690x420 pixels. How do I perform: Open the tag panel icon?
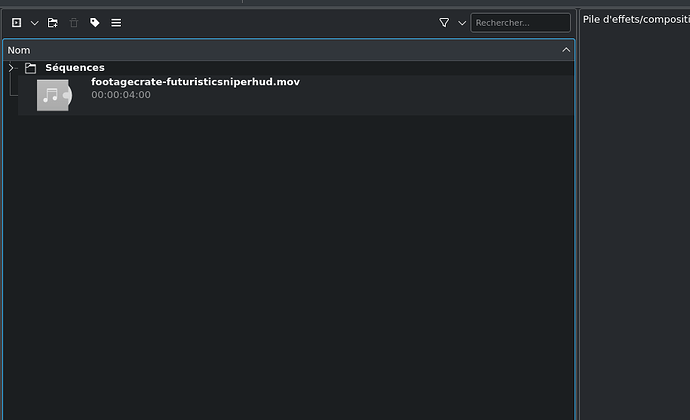[x=95, y=22]
